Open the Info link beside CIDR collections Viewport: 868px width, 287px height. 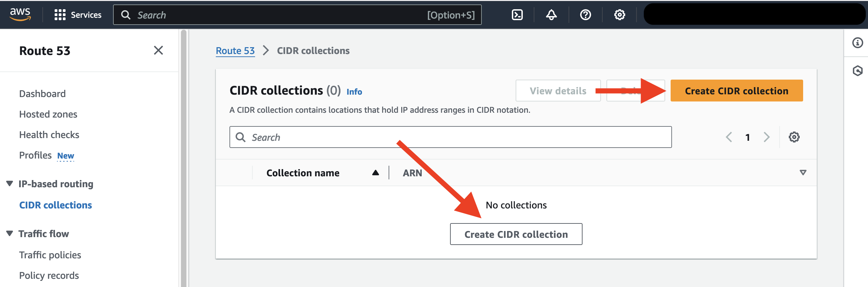pos(354,92)
